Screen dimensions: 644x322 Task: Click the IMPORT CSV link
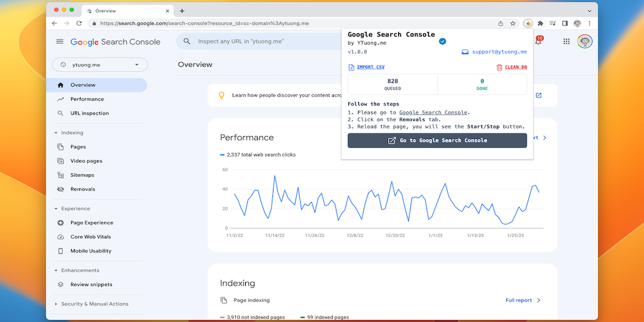point(367,67)
